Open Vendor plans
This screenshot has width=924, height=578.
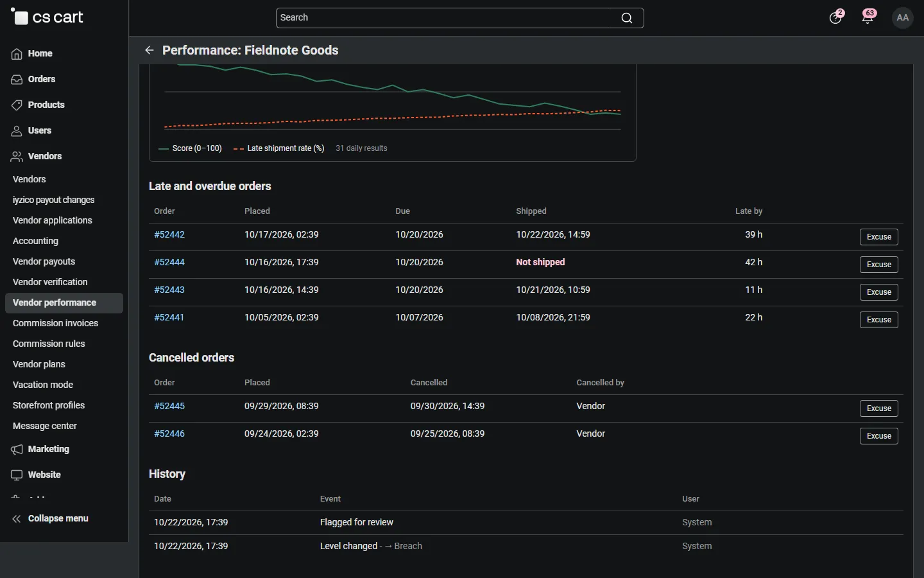(x=64, y=364)
